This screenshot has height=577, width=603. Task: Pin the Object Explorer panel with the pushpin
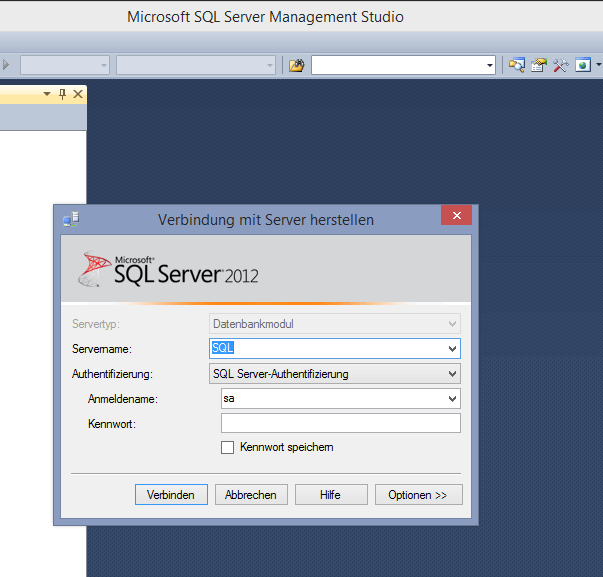(x=62, y=94)
